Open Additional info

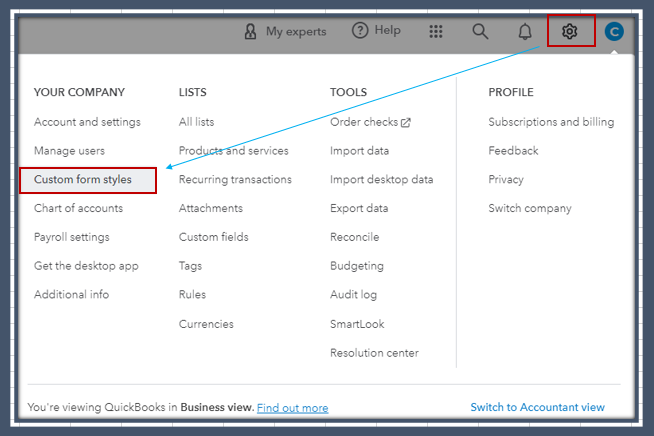tap(71, 295)
